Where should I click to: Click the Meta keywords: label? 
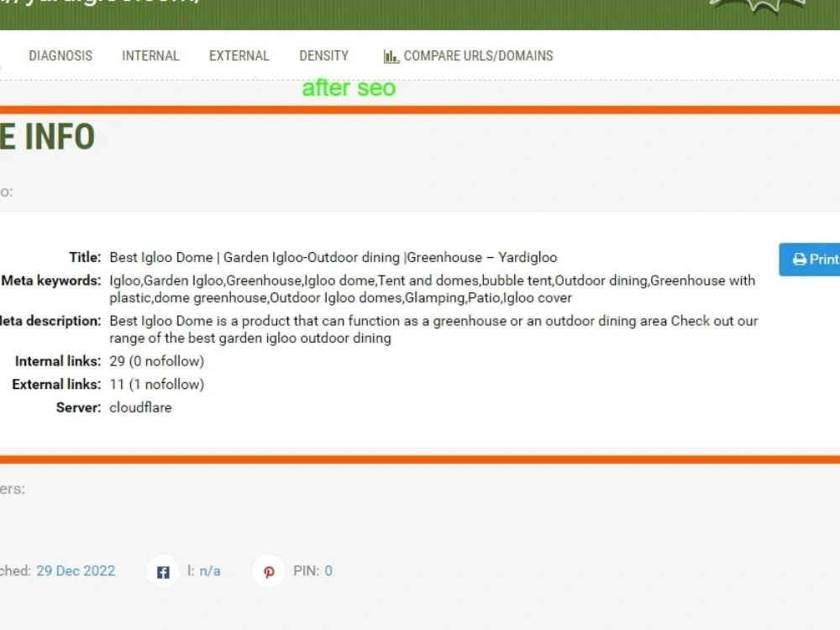(x=51, y=281)
